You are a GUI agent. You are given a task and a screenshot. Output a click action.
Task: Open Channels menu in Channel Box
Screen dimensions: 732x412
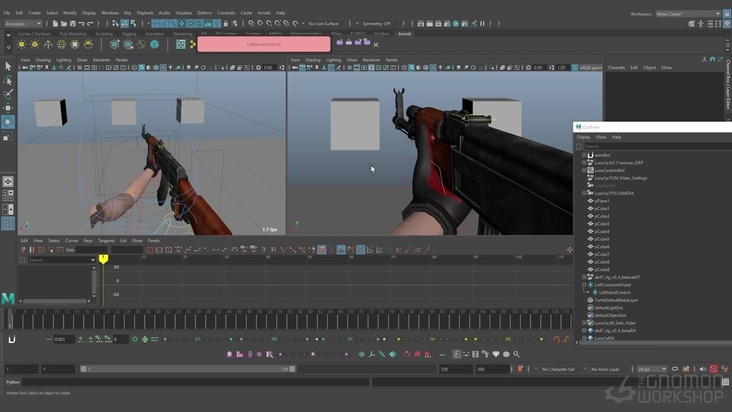pyautogui.click(x=616, y=67)
